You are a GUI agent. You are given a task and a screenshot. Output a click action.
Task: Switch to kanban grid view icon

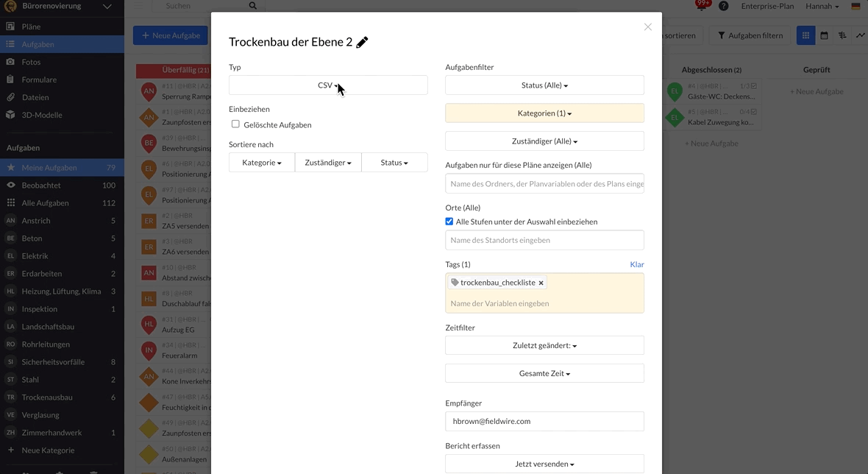click(x=805, y=35)
